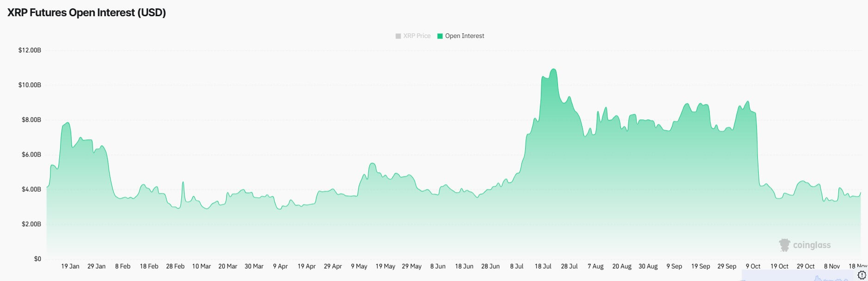
Task: Click the $10.00B y-axis label
Action: [x=30, y=85]
